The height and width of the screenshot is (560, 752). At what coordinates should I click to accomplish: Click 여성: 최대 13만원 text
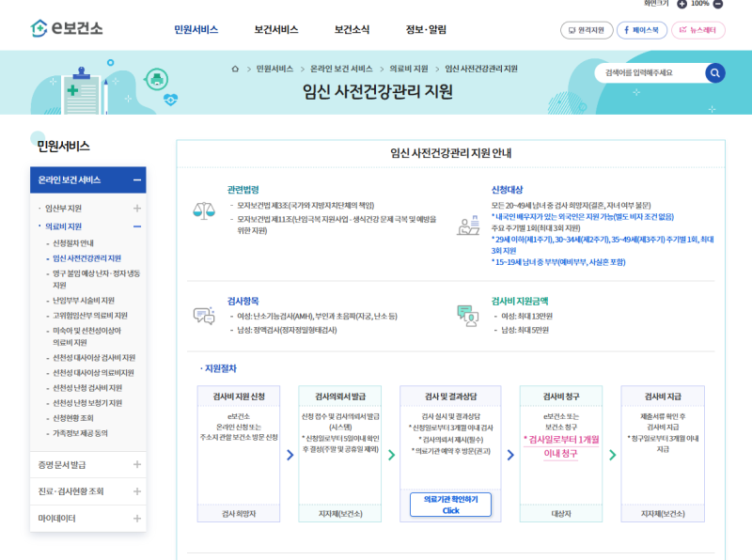pyautogui.click(x=526, y=317)
